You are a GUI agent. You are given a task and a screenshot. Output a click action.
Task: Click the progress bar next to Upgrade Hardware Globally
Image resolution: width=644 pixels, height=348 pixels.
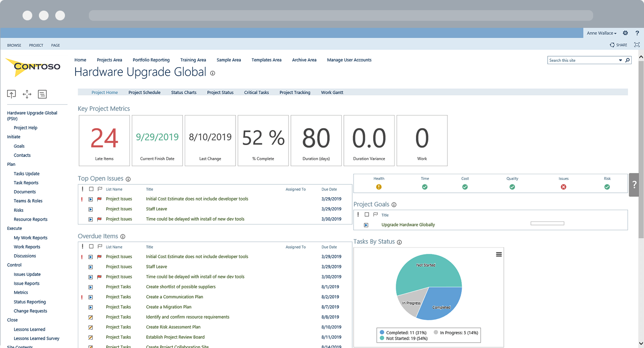[547, 224]
